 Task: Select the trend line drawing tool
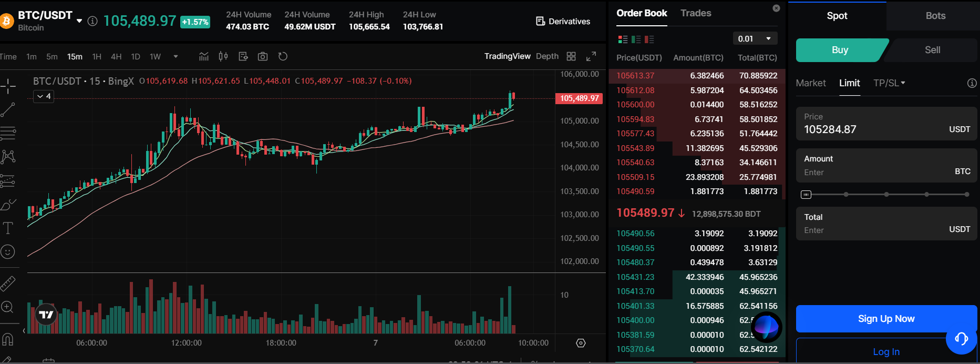8,109
